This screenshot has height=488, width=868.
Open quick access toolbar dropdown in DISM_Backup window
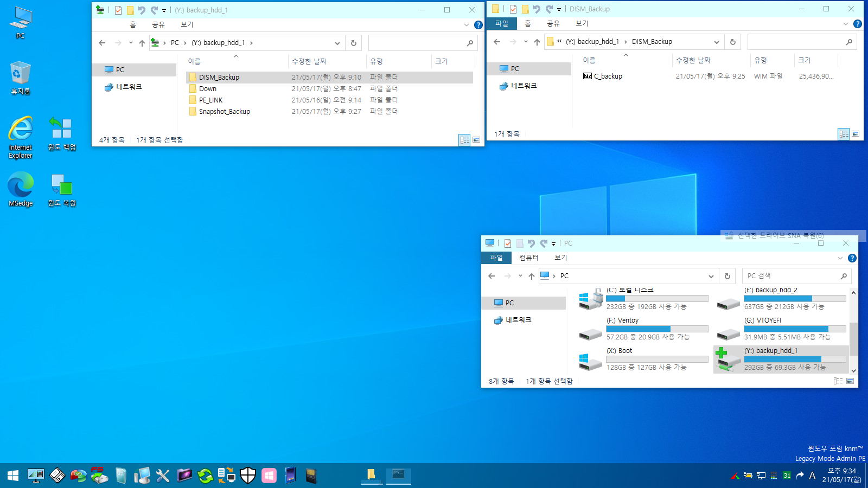click(x=559, y=9)
